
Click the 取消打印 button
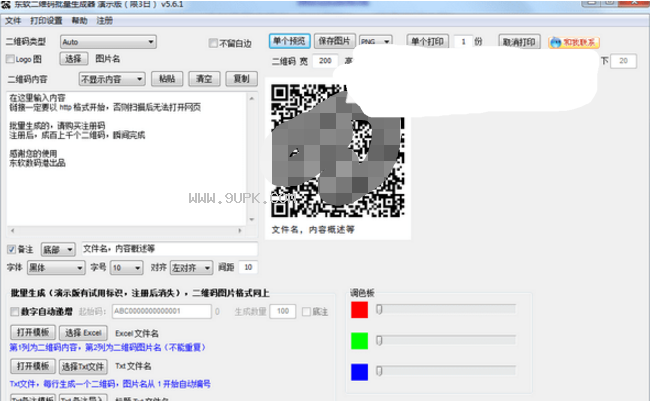coord(519,41)
